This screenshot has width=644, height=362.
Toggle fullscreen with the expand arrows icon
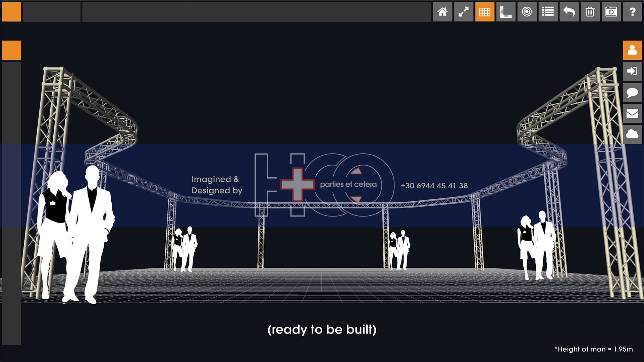point(464,12)
